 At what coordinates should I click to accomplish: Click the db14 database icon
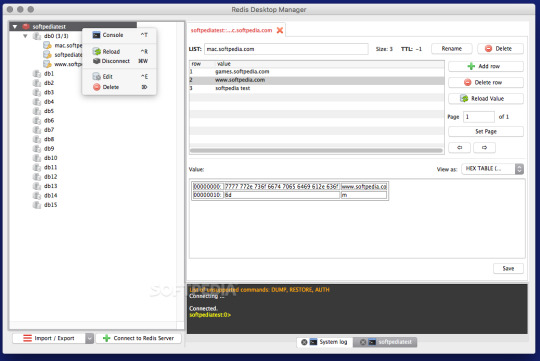[x=37, y=195]
